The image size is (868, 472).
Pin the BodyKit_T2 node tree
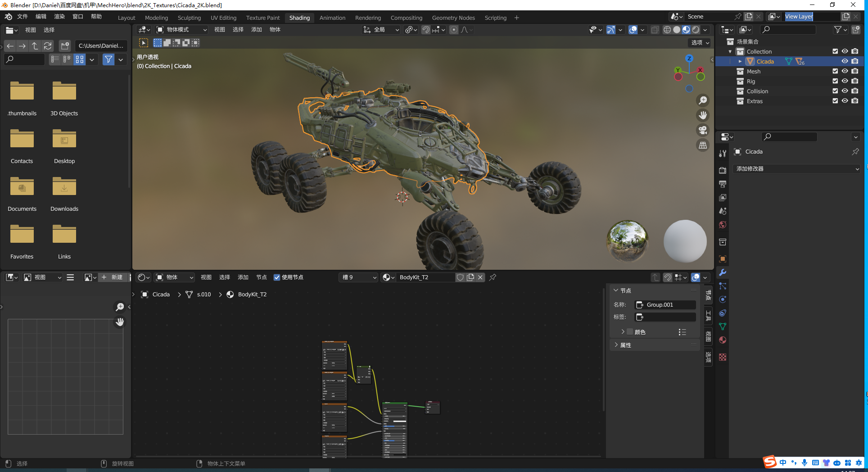493,277
